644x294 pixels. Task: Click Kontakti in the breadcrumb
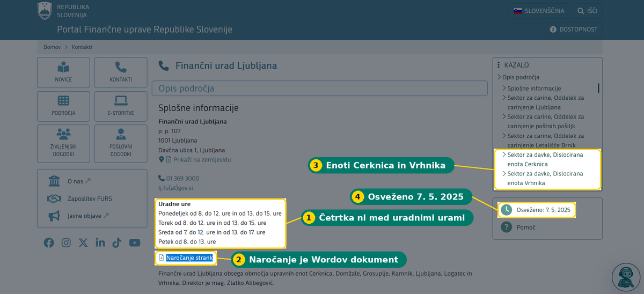[82, 47]
